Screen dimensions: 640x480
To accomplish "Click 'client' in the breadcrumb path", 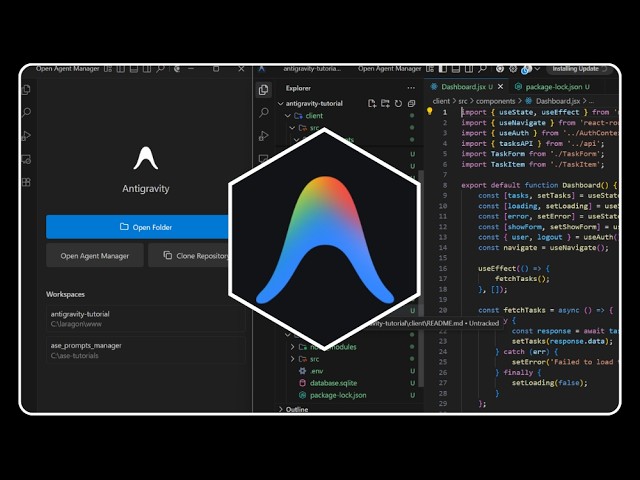I will pyautogui.click(x=441, y=101).
